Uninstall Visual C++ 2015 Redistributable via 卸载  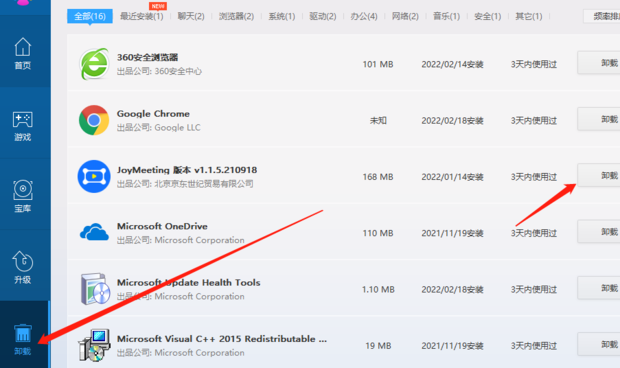(x=599, y=344)
